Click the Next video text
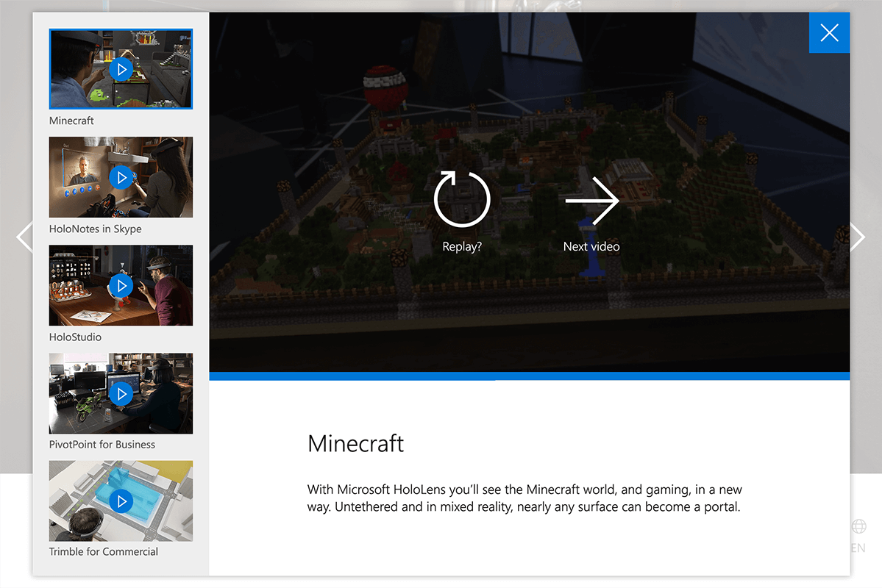 591,247
